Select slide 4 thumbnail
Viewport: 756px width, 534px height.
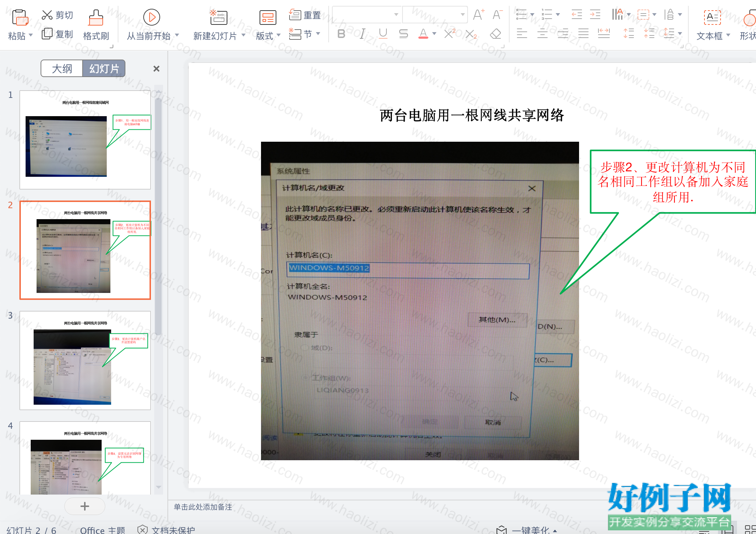coord(85,458)
